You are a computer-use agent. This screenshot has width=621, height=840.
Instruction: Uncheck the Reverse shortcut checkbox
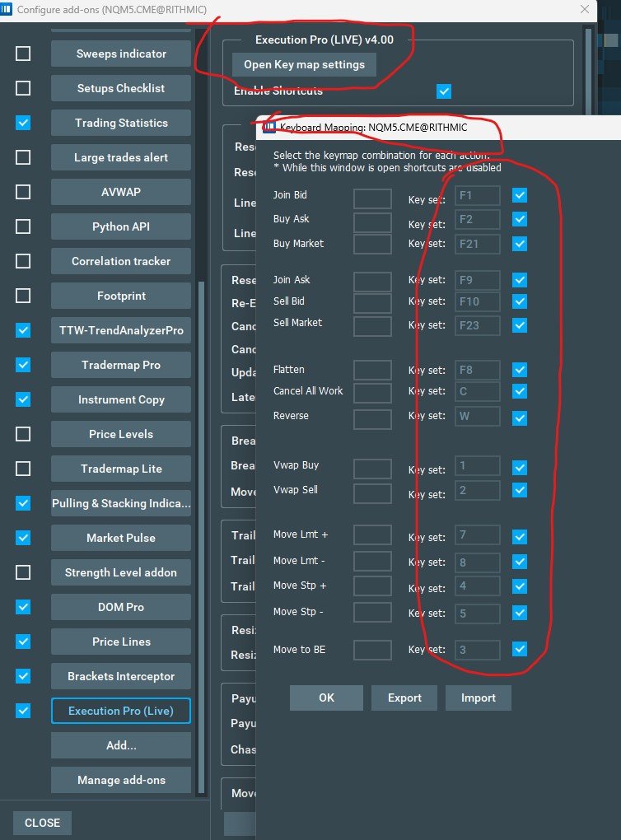(x=520, y=418)
